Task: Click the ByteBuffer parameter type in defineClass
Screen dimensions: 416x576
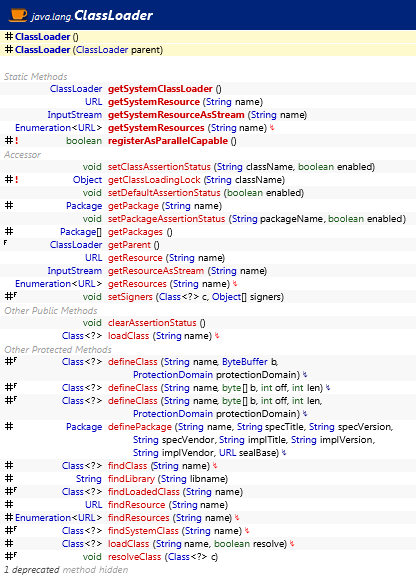Action: tap(245, 362)
